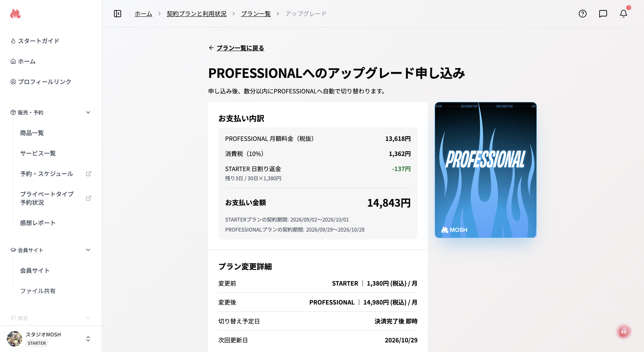
Task: Click the PROFESSIONAL plan card image
Action: click(x=486, y=170)
